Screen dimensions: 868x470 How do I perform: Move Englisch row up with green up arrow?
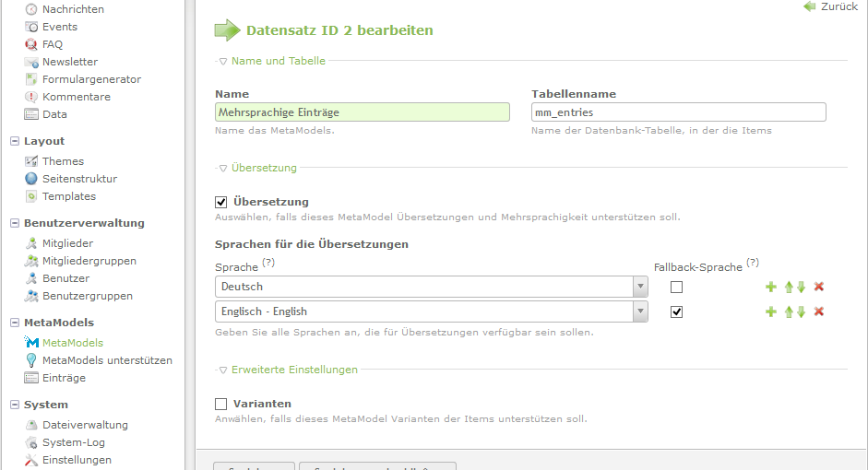(789, 312)
